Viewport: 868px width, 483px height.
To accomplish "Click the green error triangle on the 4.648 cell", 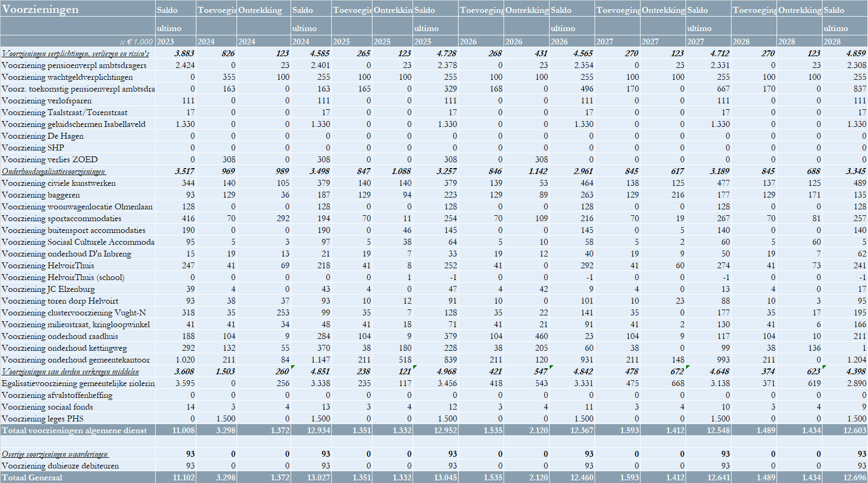I will 688,367.
